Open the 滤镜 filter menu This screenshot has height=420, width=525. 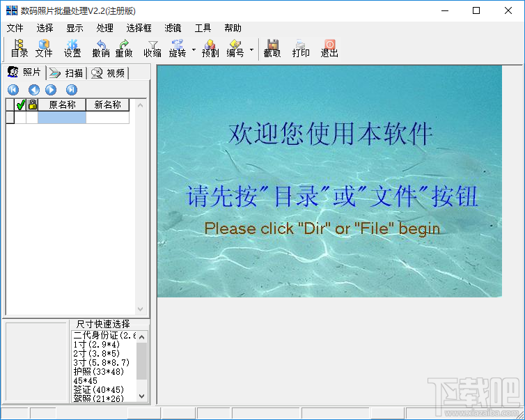(x=173, y=28)
